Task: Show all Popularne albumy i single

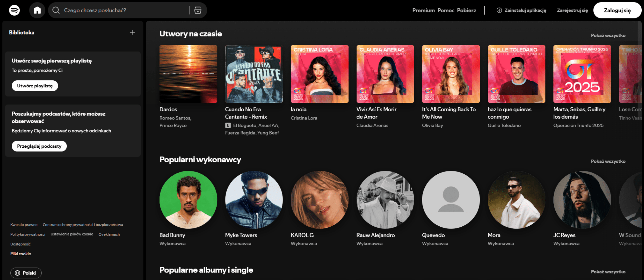Action: (608, 272)
